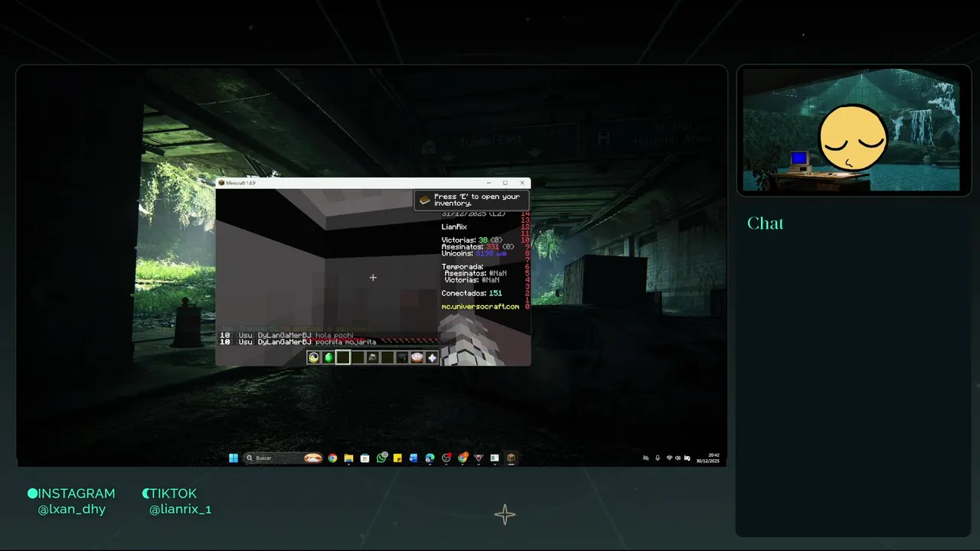
Task: Open the volume tray icon
Action: tap(678, 458)
